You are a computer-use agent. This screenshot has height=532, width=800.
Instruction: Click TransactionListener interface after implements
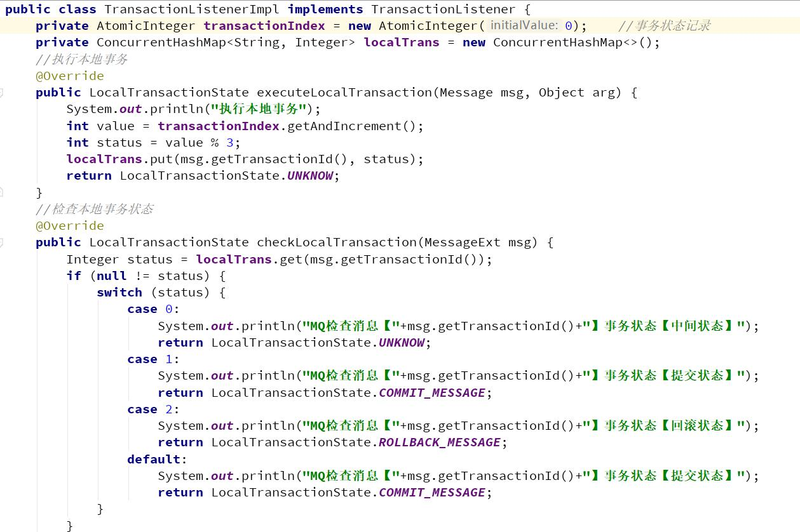coord(443,10)
